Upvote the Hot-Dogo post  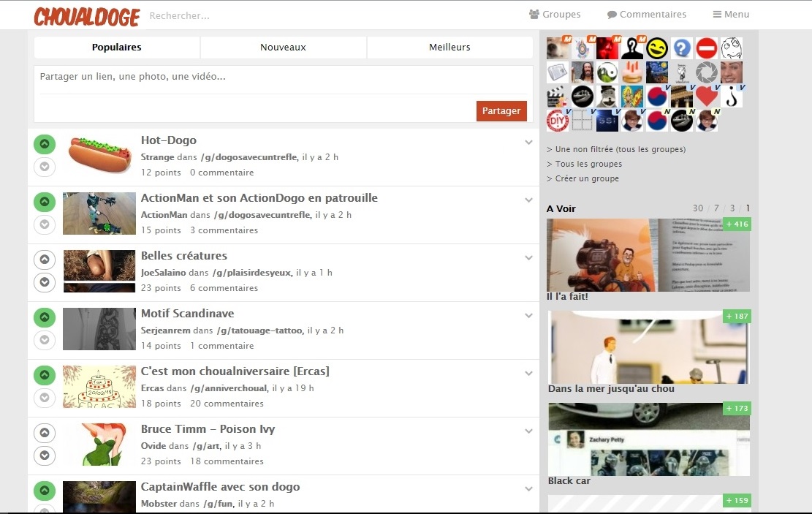click(x=45, y=144)
